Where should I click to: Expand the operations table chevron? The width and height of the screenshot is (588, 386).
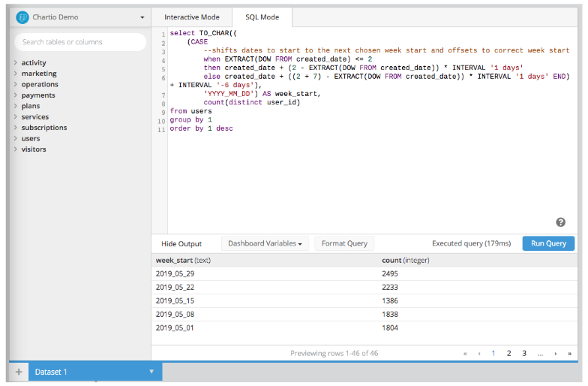click(15, 84)
